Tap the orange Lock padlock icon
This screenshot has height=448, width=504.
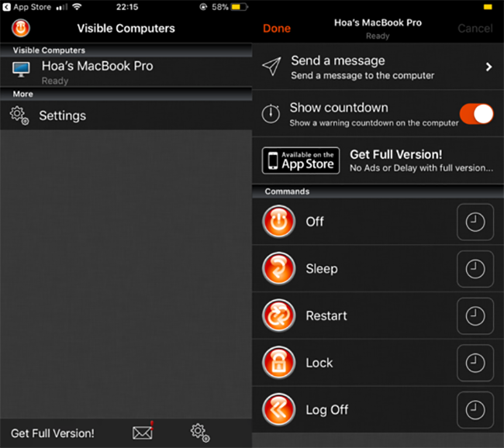coord(278,363)
